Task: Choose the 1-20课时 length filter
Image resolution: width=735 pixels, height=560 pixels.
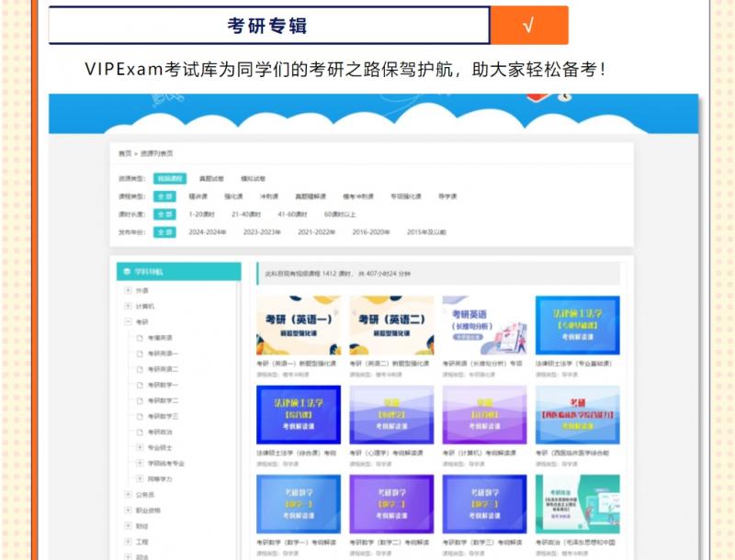Action: point(201,214)
